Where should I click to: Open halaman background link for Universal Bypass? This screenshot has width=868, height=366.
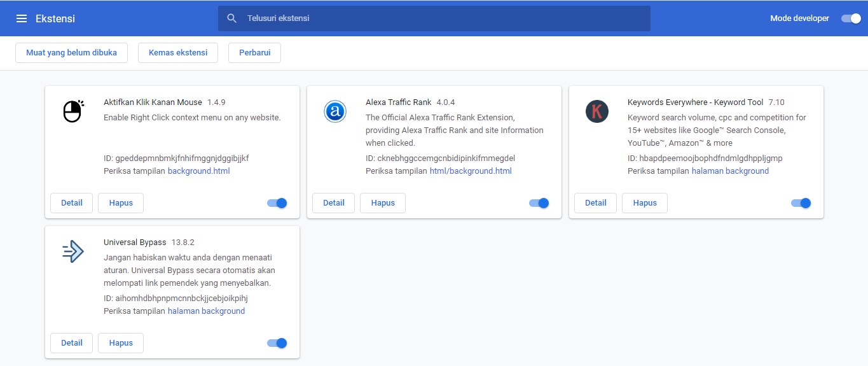(x=206, y=311)
